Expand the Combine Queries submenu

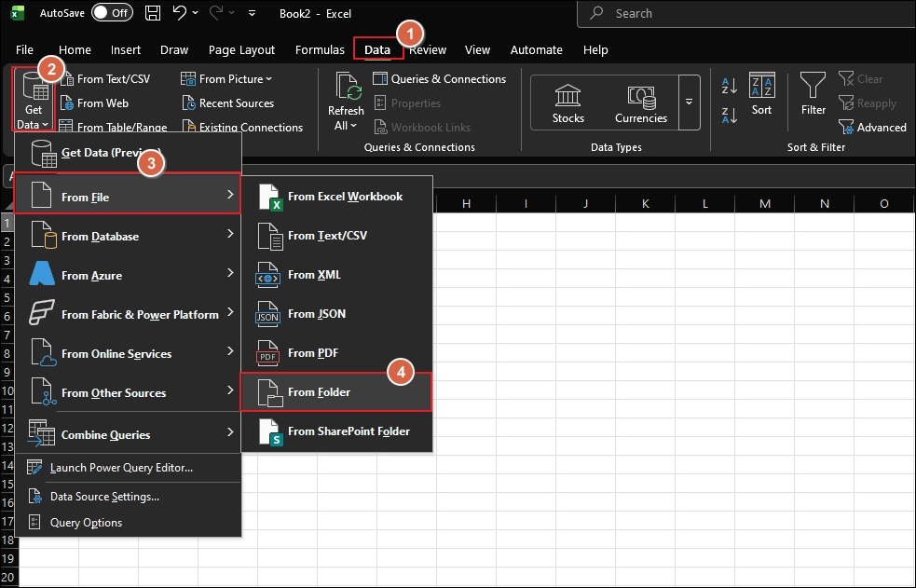tap(128, 434)
